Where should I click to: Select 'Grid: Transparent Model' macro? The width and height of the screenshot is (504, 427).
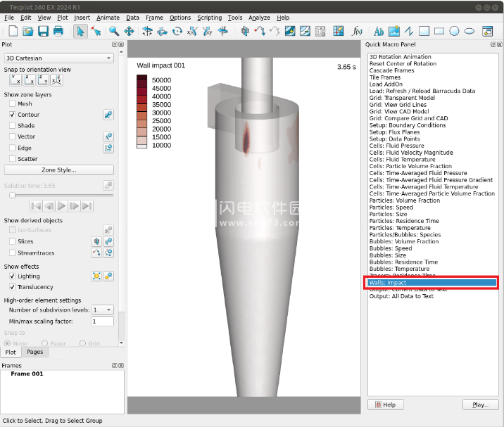pyautogui.click(x=402, y=98)
